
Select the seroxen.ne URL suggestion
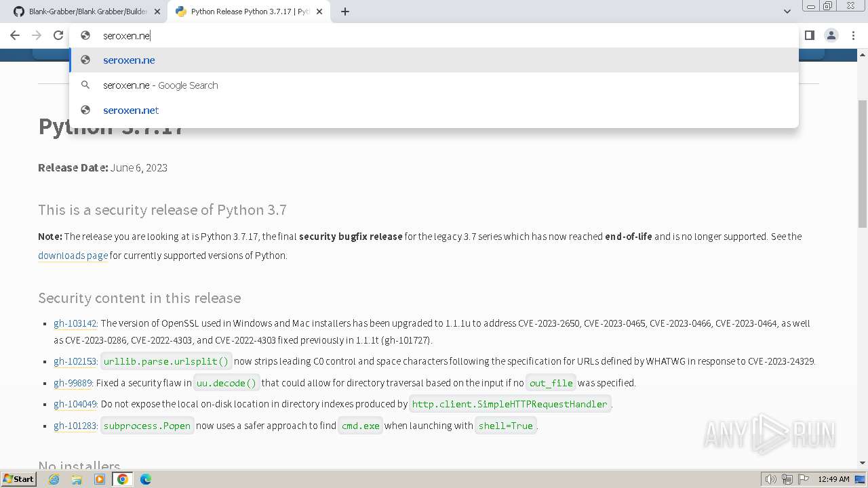point(434,60)
